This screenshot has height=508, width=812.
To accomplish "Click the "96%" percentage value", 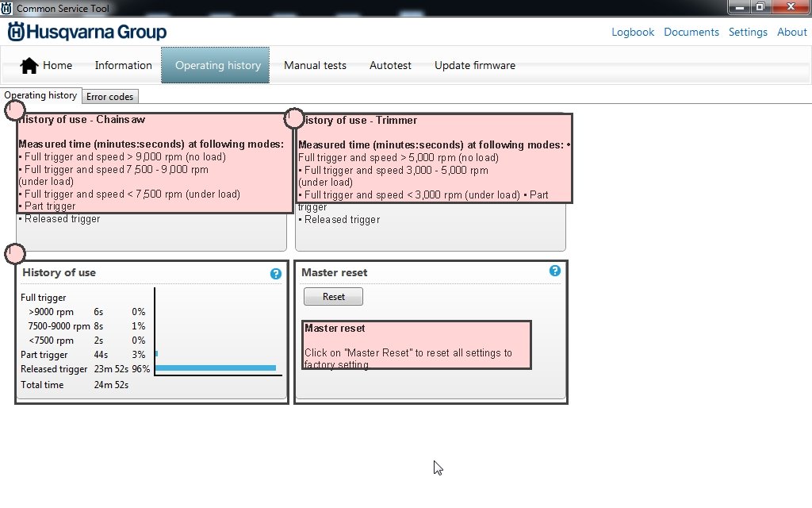I will [140, 369].
